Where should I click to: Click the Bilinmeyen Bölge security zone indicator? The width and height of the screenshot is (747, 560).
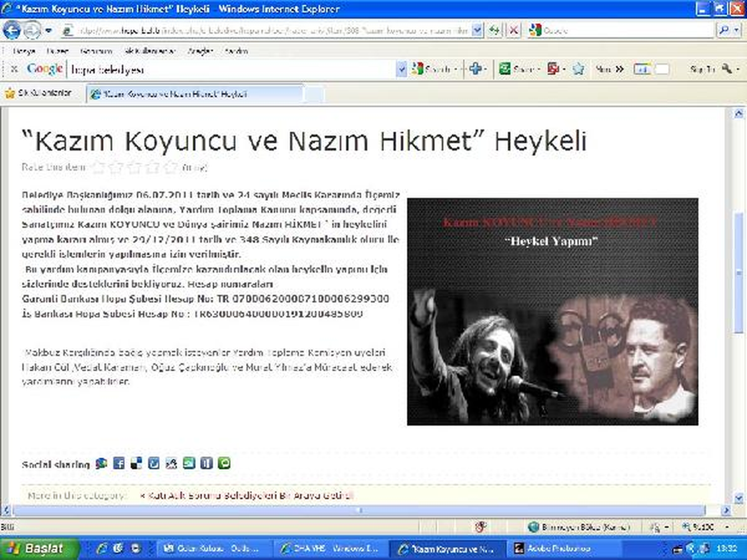(579, 527)
